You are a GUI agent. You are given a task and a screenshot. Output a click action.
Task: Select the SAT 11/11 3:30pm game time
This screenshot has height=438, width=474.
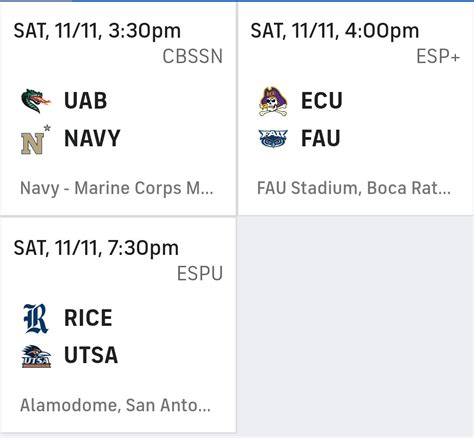click(97, 31)
